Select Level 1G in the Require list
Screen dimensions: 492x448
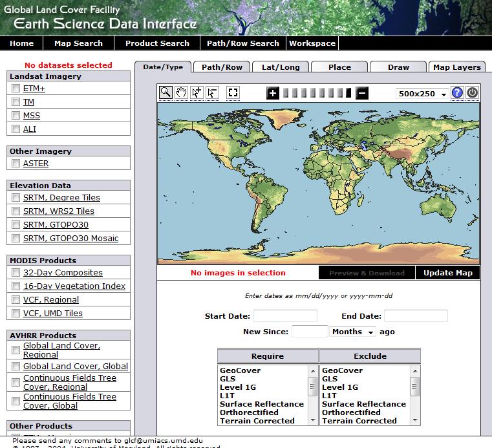tap(238, 387)
